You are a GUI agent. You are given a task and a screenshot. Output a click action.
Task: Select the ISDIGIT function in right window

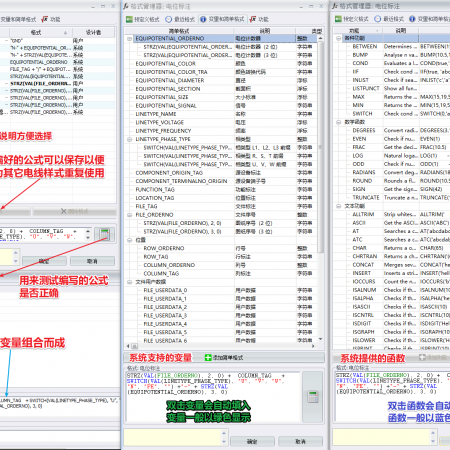pos(362,323)
